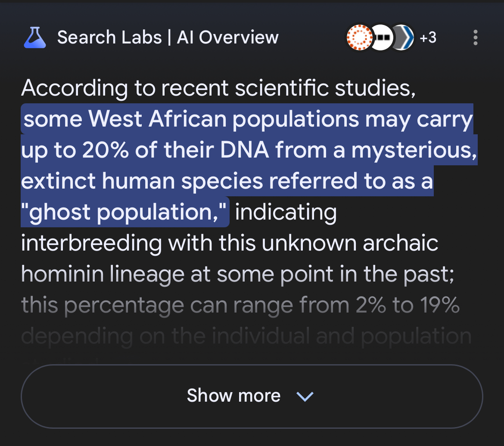Screen dimensions: 504x446
Task: Click the "interbreeding with this unknown archaic" line
Action: pyautogui.click(x=229, y=243)
